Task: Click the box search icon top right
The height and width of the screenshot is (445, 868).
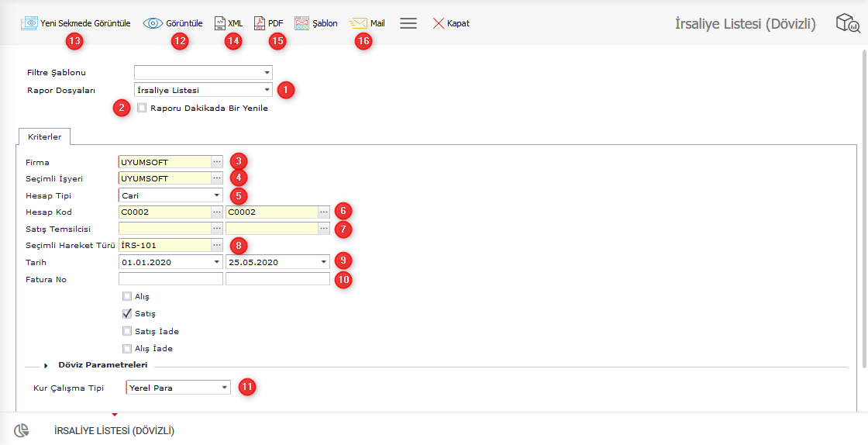Action: click(x=847, y=24)
